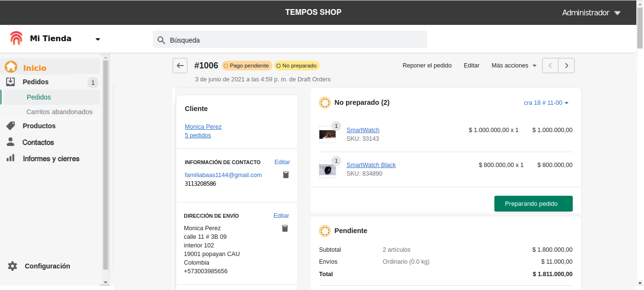The image size is (644, 290).
Task: Click the back arrow beside order #1006
Action: [180, 66]
